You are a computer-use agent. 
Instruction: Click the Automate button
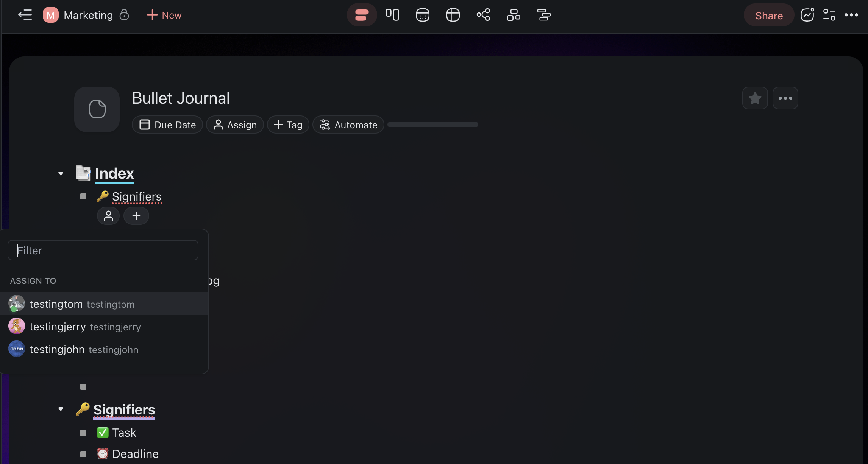point(348,125)
